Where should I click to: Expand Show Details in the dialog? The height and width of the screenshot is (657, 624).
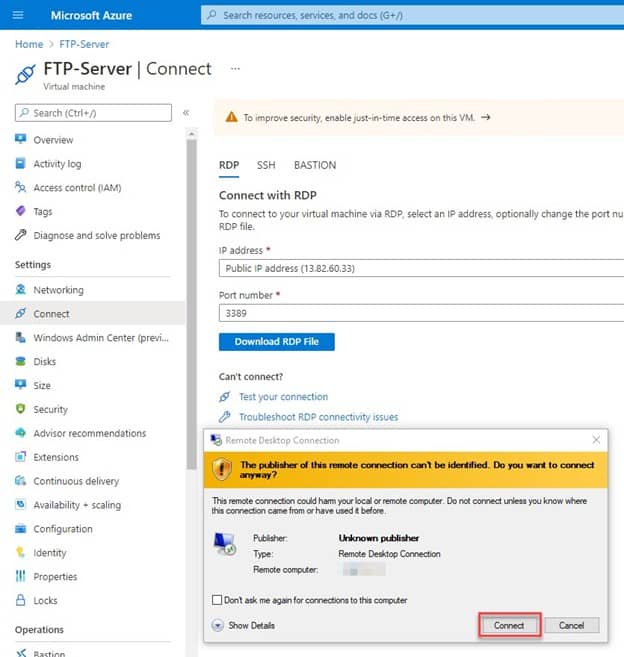(218, 625)
